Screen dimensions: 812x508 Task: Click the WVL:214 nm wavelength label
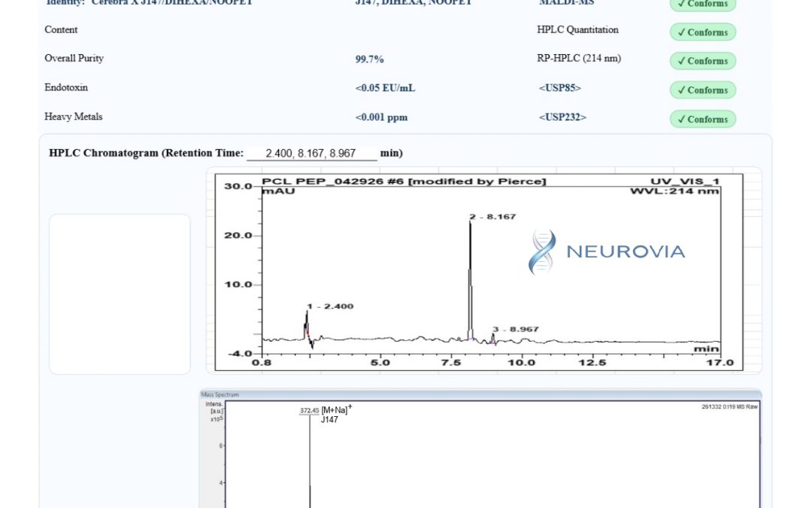674,190
